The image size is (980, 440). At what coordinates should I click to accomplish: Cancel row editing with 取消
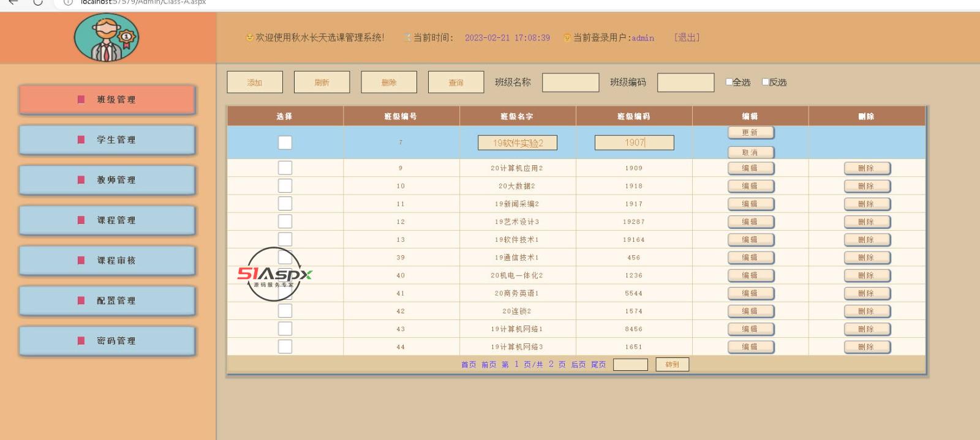tap(750, 152)
